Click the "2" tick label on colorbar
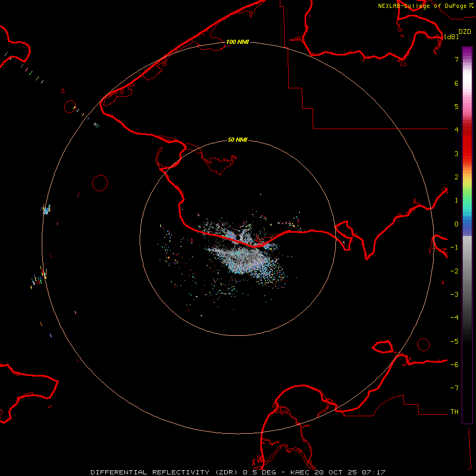This screenshot has width=476, height=476. pos(456,177)
